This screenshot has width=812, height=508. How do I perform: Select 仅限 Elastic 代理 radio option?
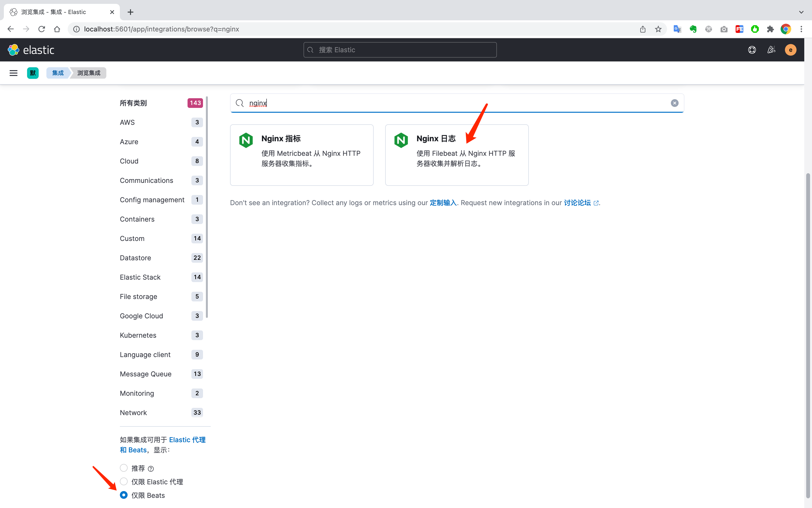pyautogui.click(x=124, y=481)
